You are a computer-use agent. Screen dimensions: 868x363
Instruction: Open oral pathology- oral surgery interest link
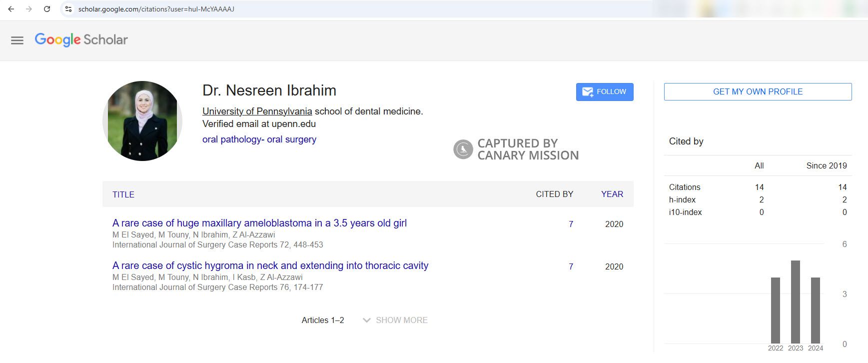(259, 139)
